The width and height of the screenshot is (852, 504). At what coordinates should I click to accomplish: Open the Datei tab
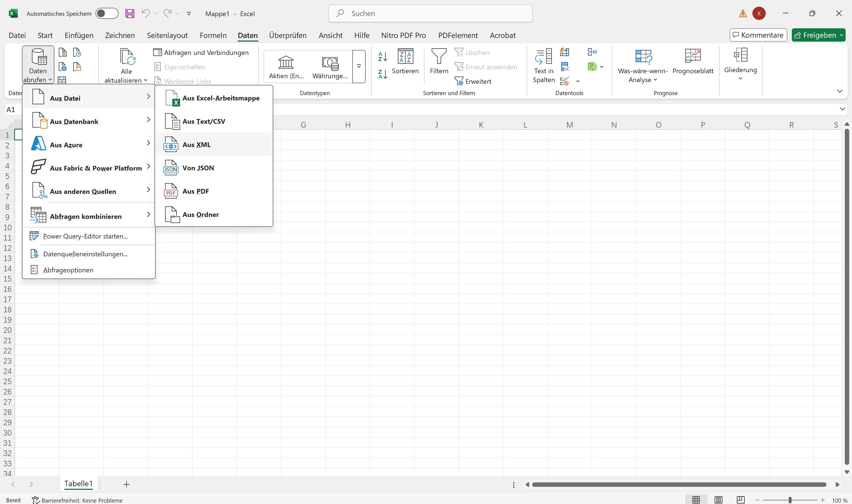pyautogui.click(x=17, y=35)
